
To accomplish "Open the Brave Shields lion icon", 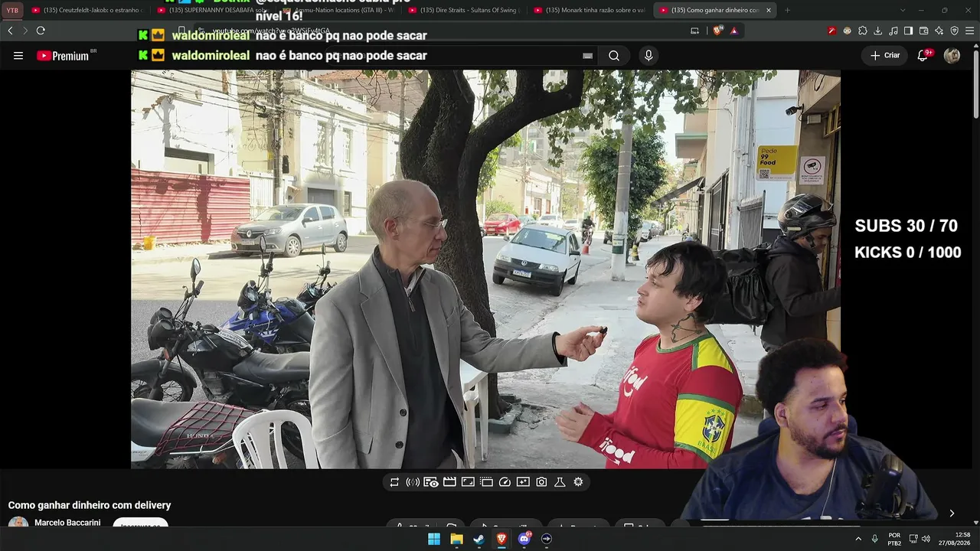I will pos(717,31).
